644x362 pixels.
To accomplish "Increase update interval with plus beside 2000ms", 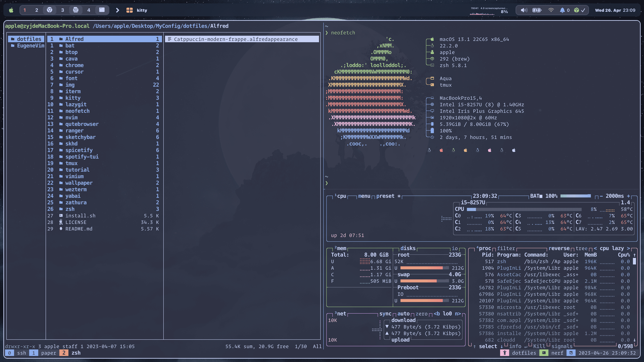I will click(x=628, y=196).
